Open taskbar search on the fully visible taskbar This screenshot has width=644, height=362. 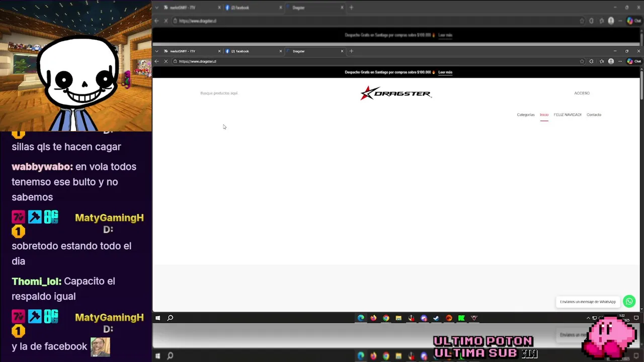click(x=170, y=318)
